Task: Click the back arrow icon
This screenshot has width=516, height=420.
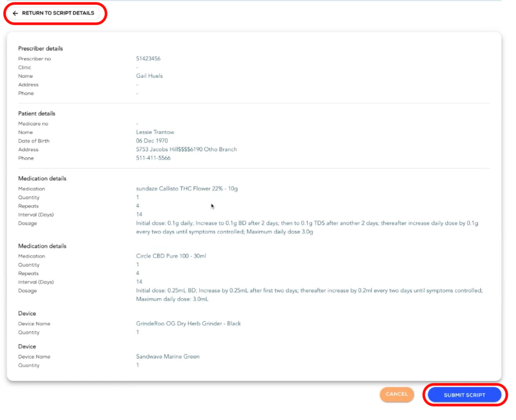Action: click(x=15, y=13)
